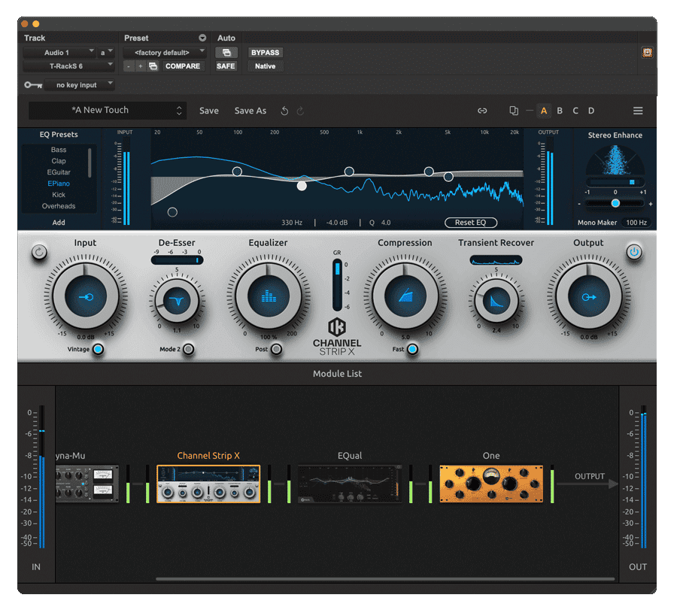Click the BYPASS button
This screenshot has height=616, width=674.
point(265,53)
